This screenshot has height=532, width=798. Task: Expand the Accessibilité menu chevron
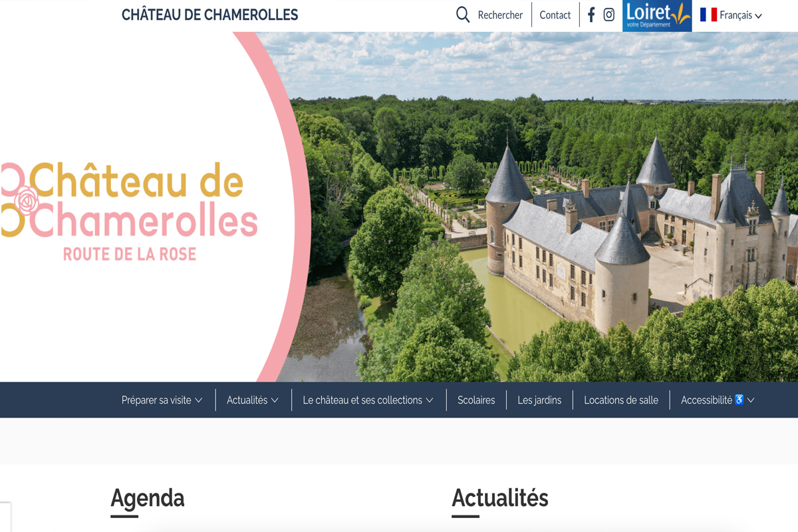click(x=751, y=400)
